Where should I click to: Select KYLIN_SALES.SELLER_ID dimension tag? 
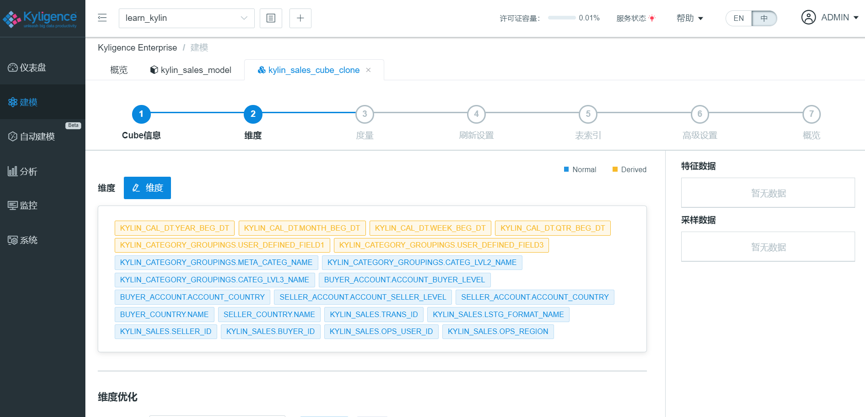coord(165,331)
